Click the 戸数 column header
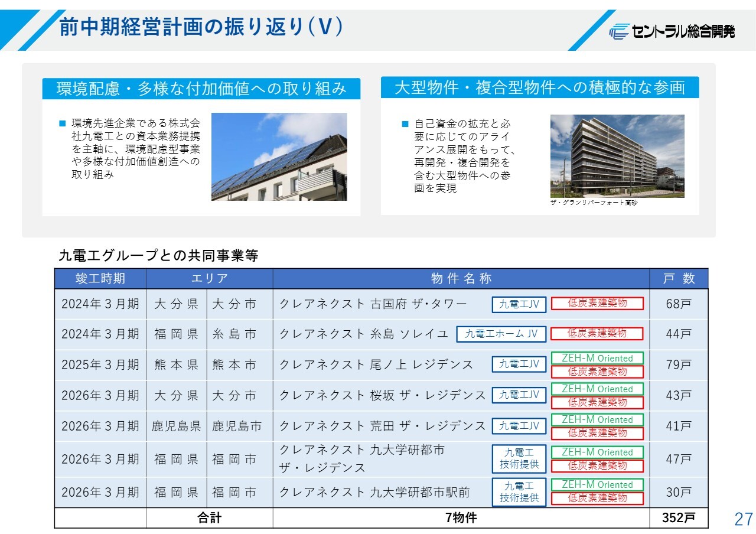This screenshot has height=534, width=756. click(679, 279)
